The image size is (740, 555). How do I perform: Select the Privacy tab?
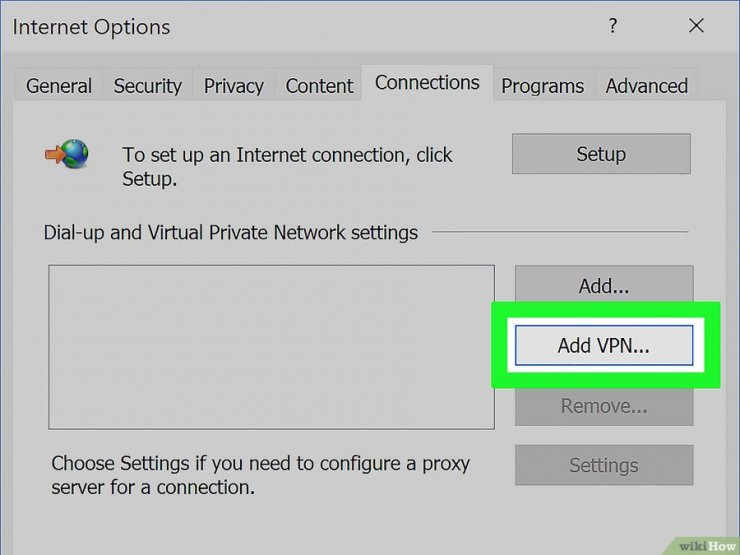[x=234, y=85]
